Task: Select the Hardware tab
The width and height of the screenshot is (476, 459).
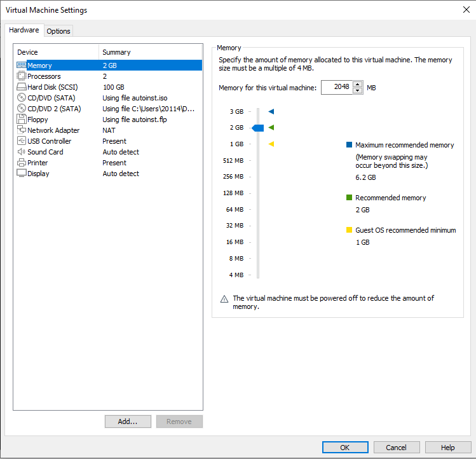Action: (x=24, y=30)
